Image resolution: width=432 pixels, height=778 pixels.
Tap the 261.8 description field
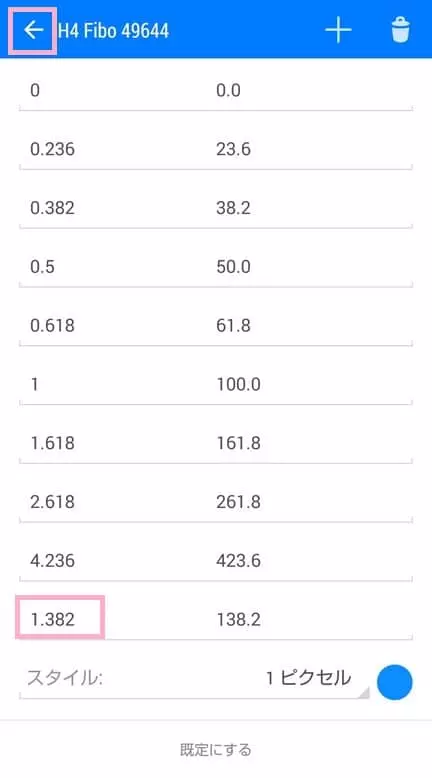click(x=313, y=502)
